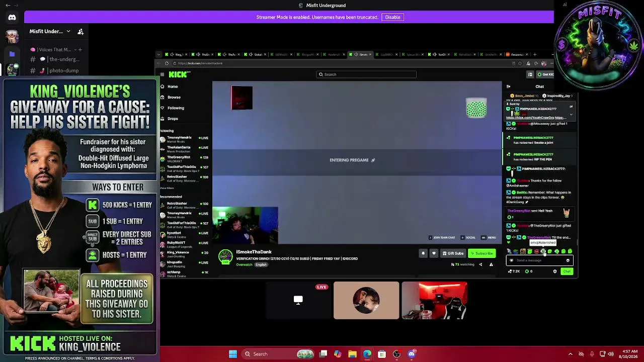Click the collapse chat icon beside Chat
This screenshot has width=644, height=362.
[508, 86]
